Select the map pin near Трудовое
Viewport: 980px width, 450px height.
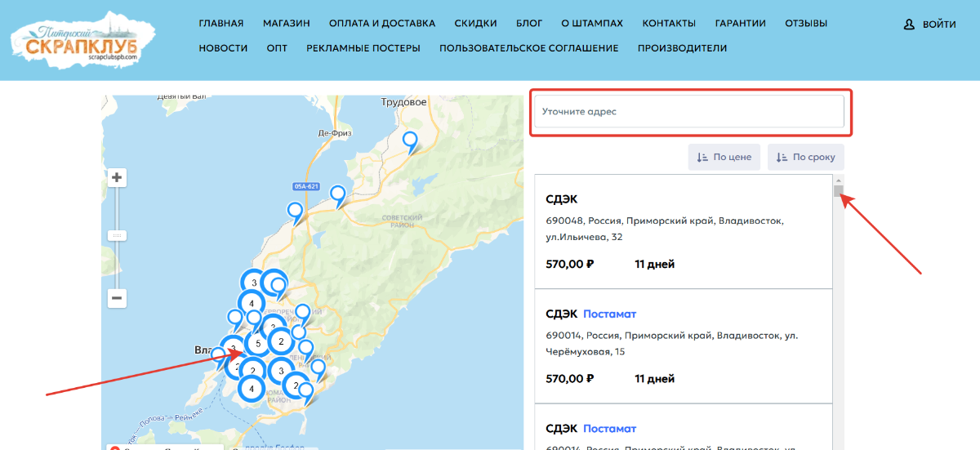click(411, 142)
